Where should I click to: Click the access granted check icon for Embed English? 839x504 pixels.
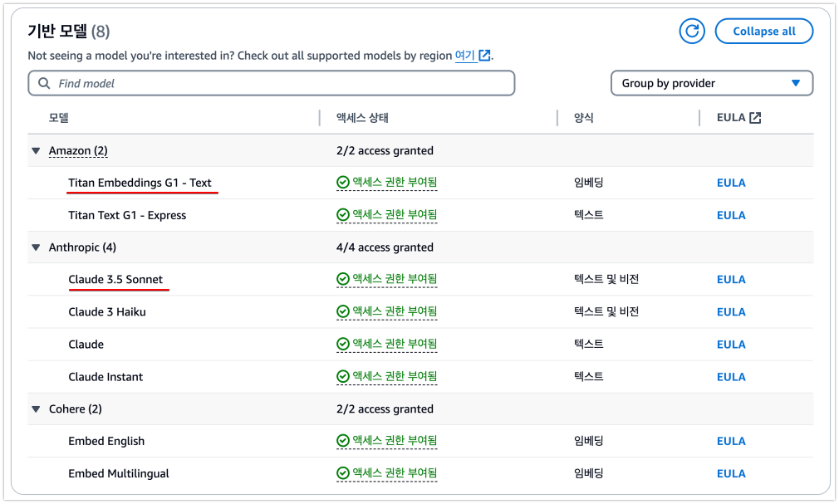point(342,441)
